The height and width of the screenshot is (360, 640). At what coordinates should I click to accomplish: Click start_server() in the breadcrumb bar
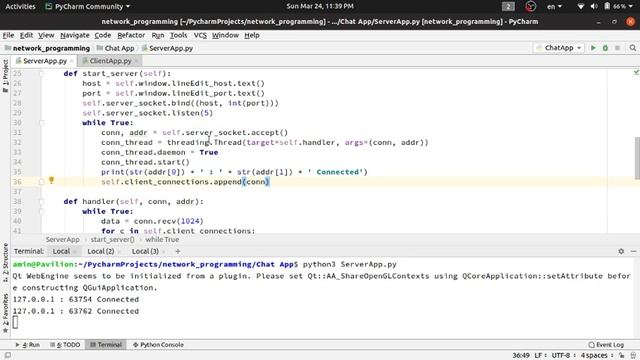click(x=112, y=240)
